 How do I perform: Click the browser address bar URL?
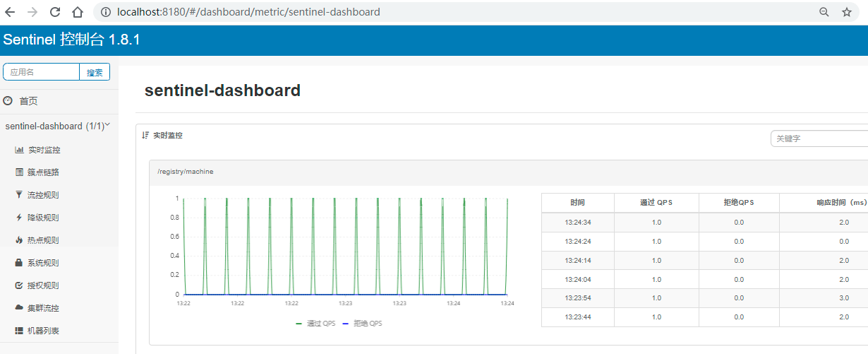pyautogui.click(x=248, y=12)
